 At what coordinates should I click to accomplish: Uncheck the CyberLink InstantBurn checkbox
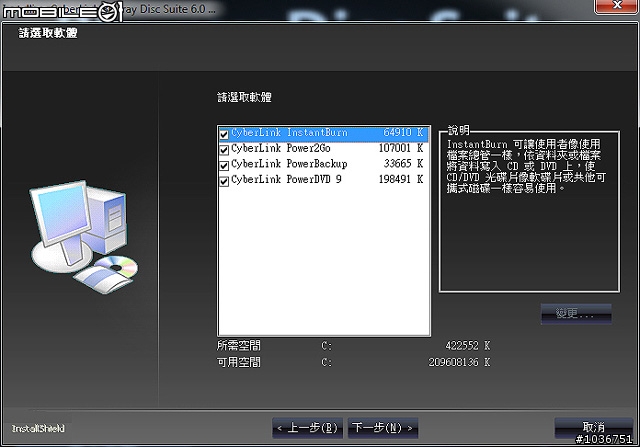pyautogui.click(x=224, y=134)
